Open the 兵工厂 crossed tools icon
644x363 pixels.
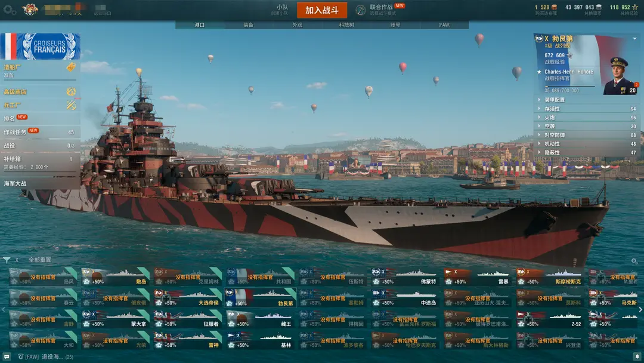[x=71, y=105]
